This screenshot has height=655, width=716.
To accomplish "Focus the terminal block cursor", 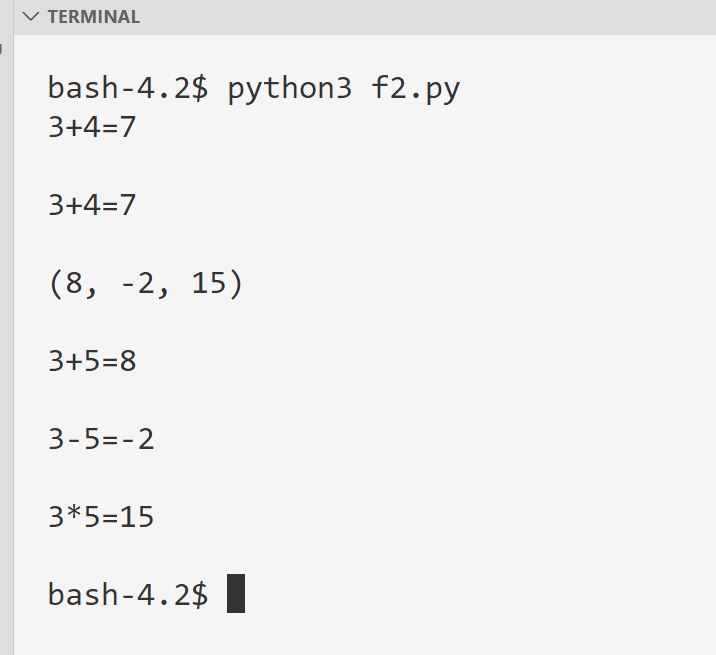I will pos(236,594).
